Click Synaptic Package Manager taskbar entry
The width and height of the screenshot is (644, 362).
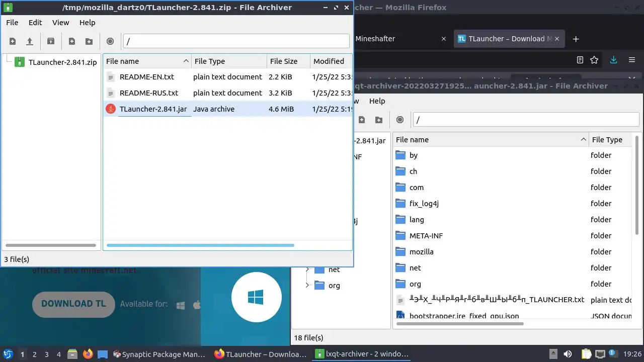[x=159, y=354]
